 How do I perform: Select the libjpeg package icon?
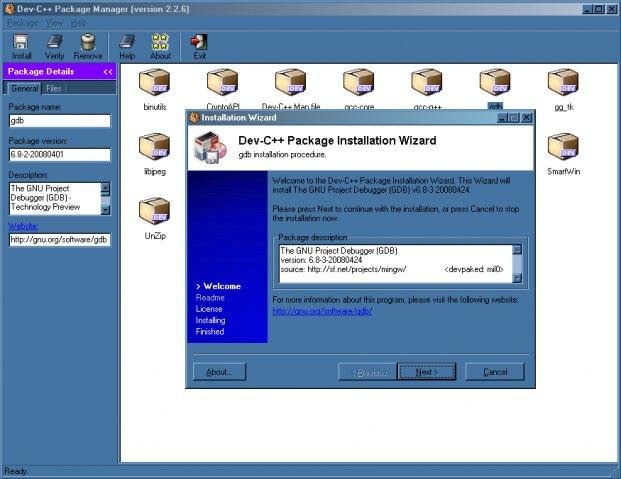point(154,147)
